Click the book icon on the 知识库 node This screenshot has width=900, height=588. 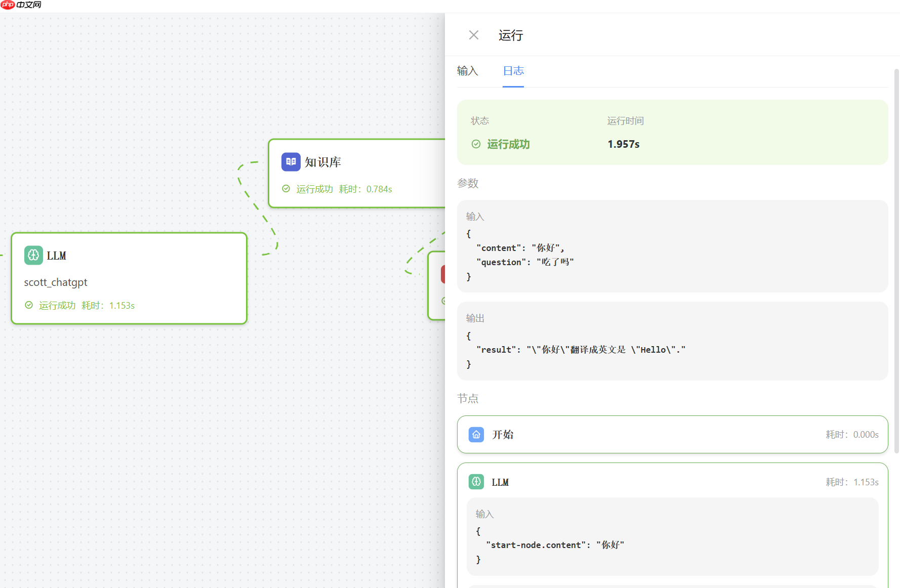pos(291,162)
